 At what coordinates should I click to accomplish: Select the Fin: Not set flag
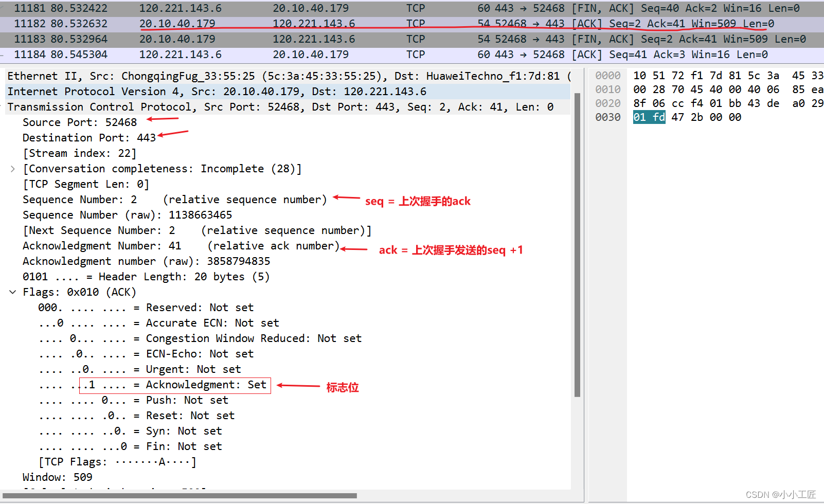pos(130,446)
